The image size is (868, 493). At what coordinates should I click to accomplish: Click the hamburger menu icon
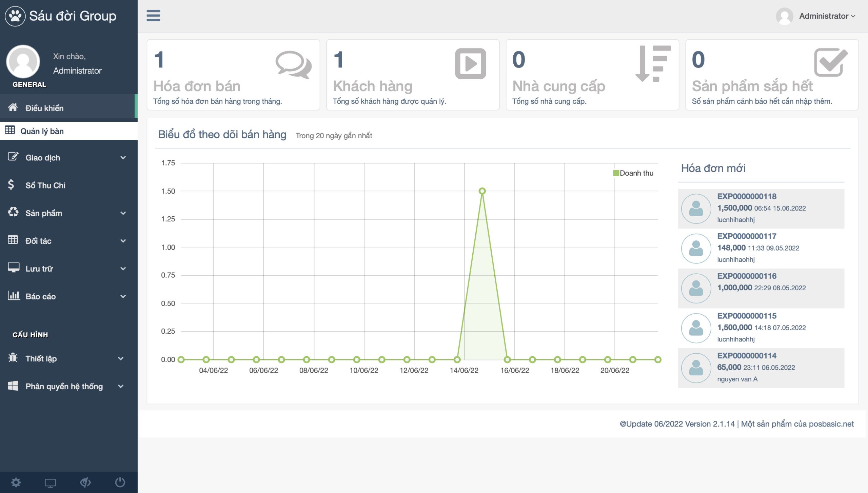click(153, 16)
